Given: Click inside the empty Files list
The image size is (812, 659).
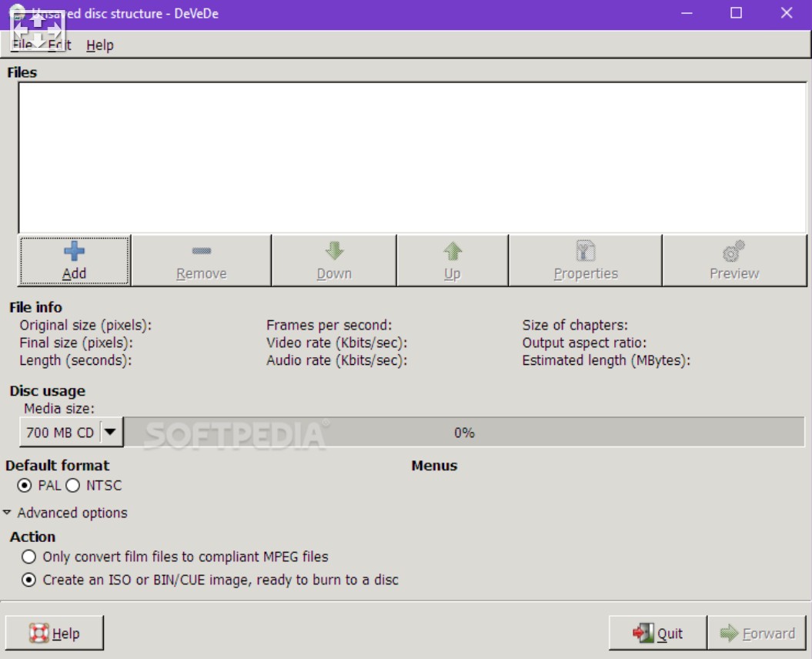Looking at the screenshot, I should [x=412, y=157].
